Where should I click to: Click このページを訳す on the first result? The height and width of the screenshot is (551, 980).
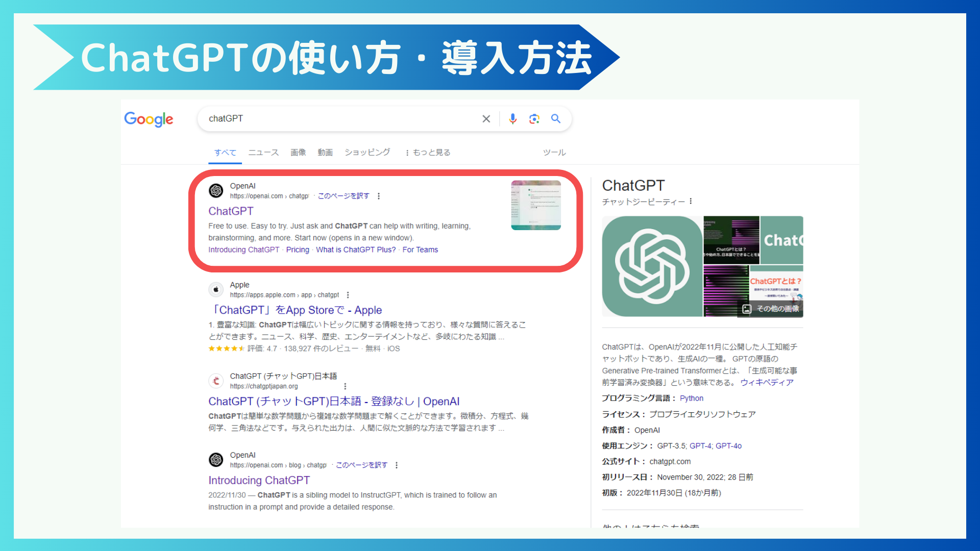tap(344, 196)
